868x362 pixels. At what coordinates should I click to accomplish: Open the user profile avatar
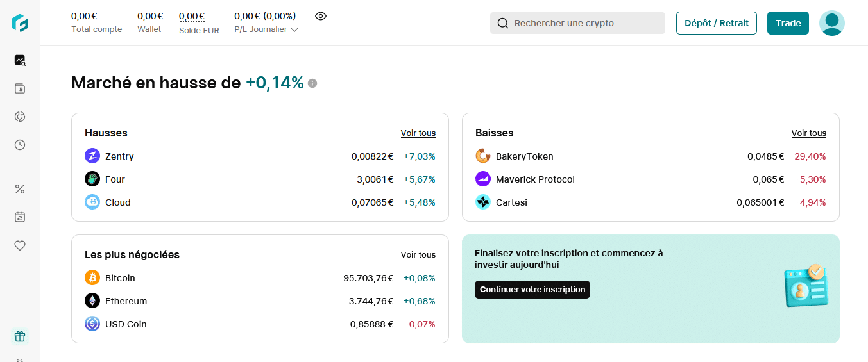[832, 23]
